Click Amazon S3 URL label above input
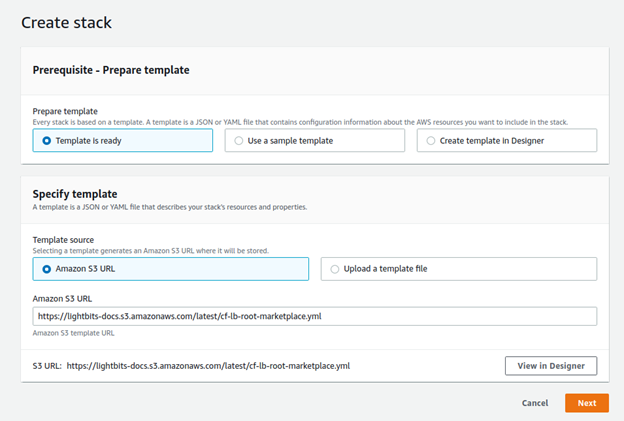This screenshot has width=624, height=421. 62,298
